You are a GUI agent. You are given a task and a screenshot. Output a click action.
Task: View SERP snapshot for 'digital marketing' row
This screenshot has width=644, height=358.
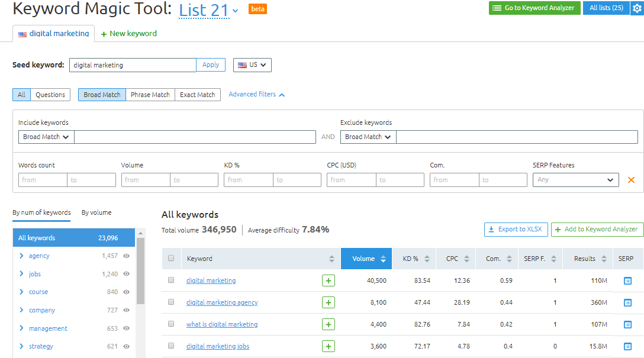627,281
